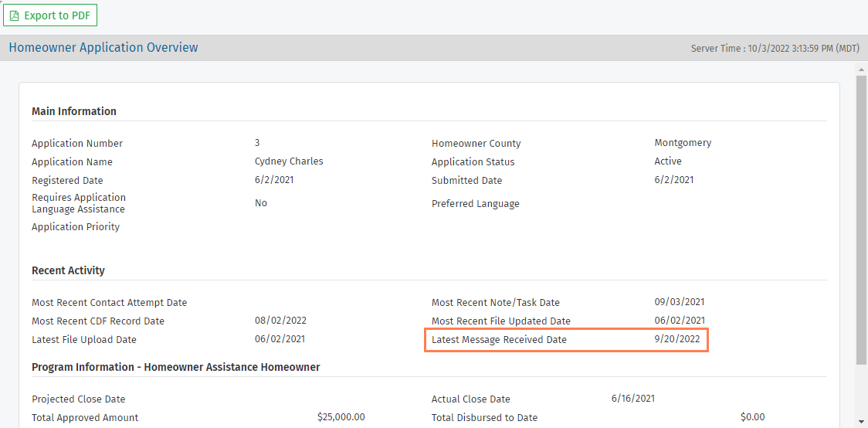The image size is (868, 428).
Task: Click the Main Information section heading
Action: tap(74, 111)
